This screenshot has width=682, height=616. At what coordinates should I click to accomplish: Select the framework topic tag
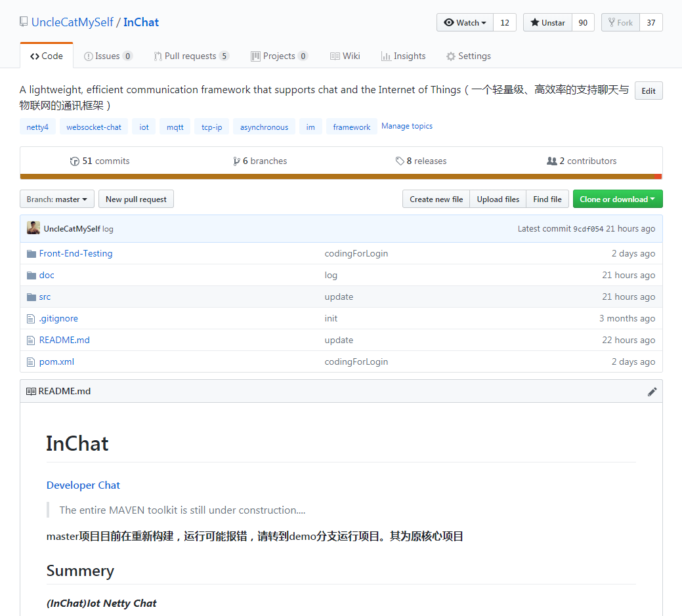pos(351,127)
